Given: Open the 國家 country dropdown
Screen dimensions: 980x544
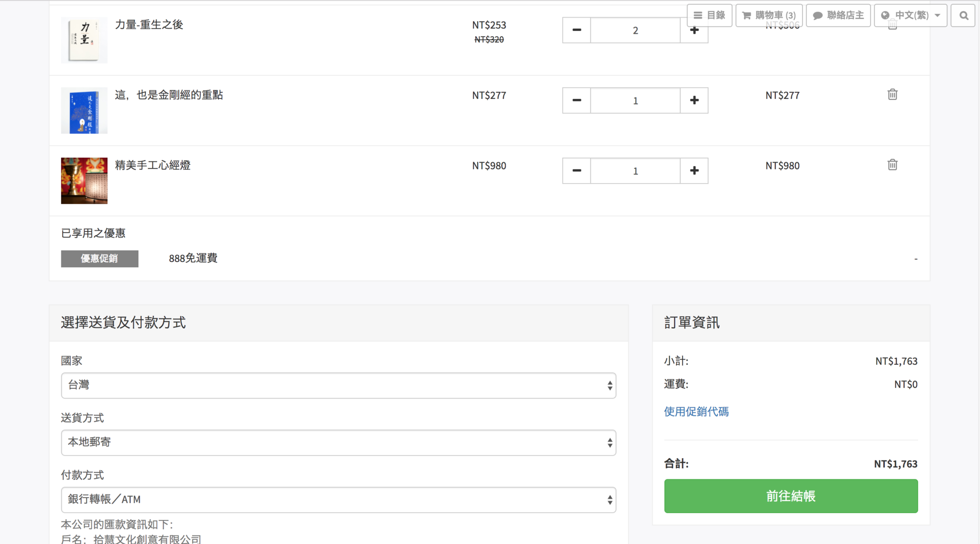Looking at the screenshot, I should [338, 385].
